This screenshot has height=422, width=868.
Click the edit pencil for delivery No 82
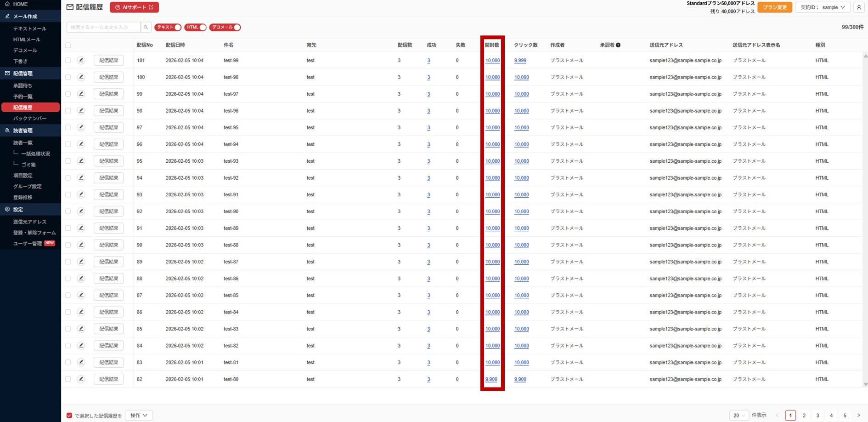[x=81, y=379]
